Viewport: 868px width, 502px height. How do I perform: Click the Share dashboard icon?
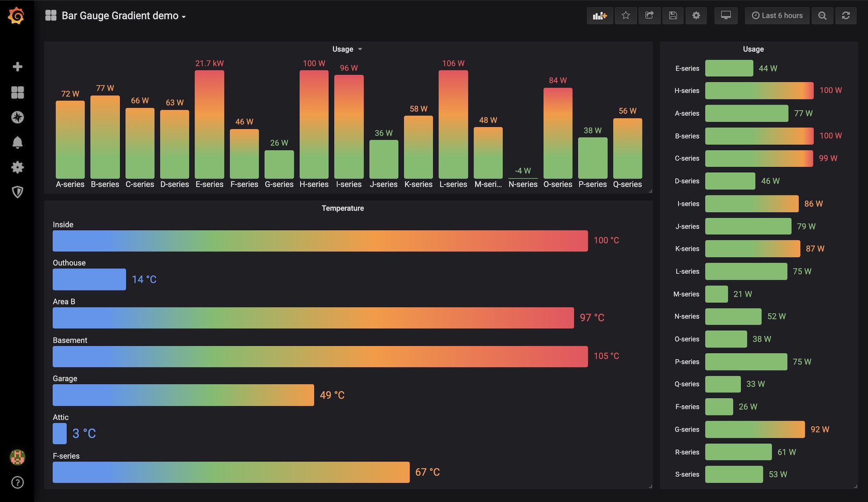649,16
